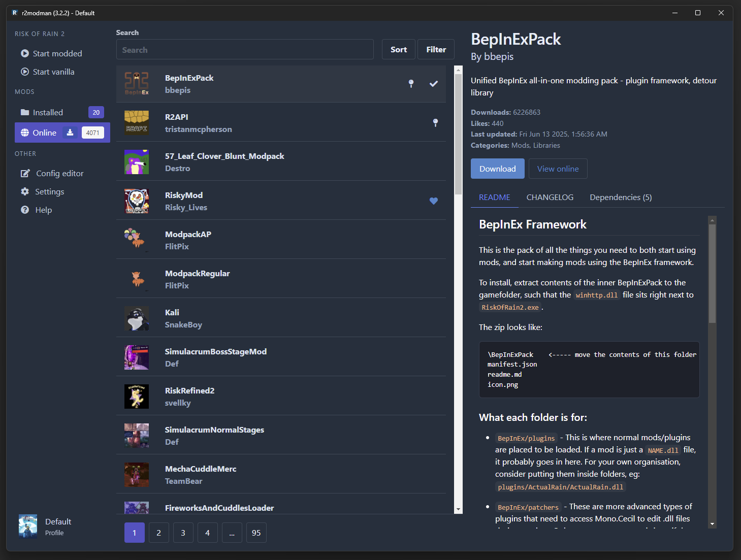The height and width of the screenshot is (560, 741).
Task: Open Help via the question mark icon
Action: [25, 210]
